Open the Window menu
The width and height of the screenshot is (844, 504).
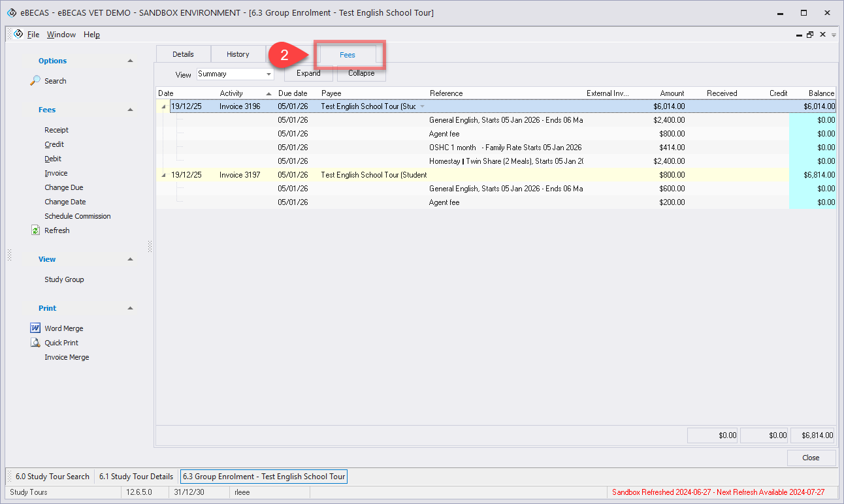tap(61, 35)
